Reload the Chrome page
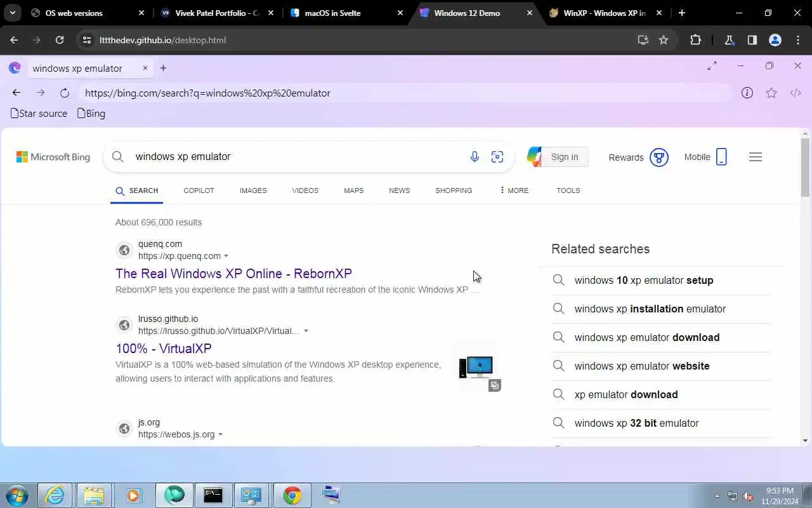Image resolution: width=812 pixels, height=508 pixels. (60, 40)
